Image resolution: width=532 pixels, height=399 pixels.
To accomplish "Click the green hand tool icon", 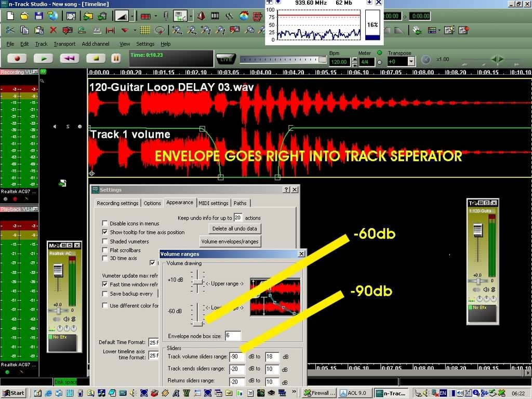I will pos(417,30).
